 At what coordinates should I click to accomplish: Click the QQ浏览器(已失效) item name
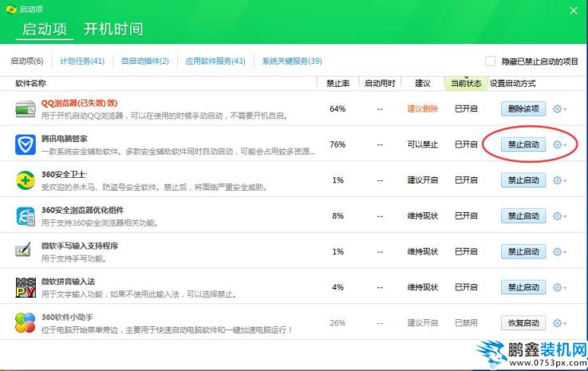79,103
